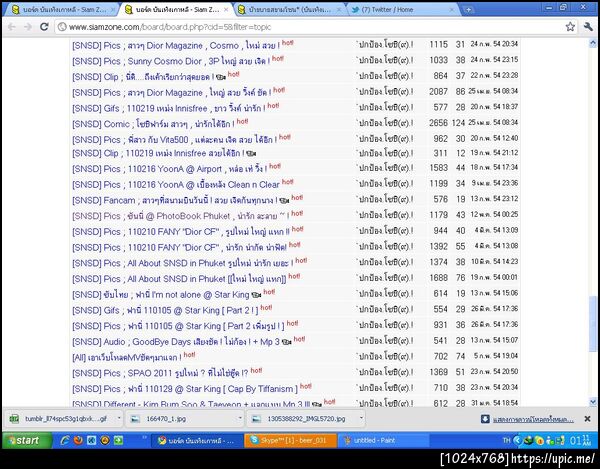
Task: Open topic Cap By Tiffanism
Action: point(185,389)
